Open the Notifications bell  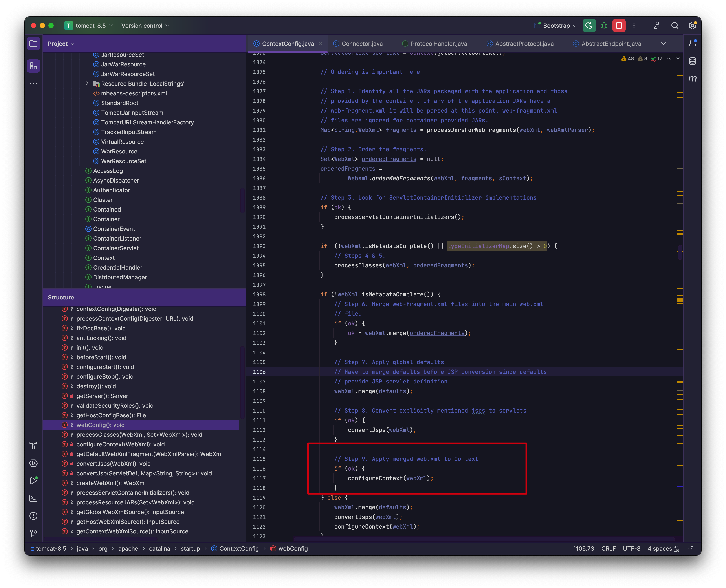coord(693,43)
